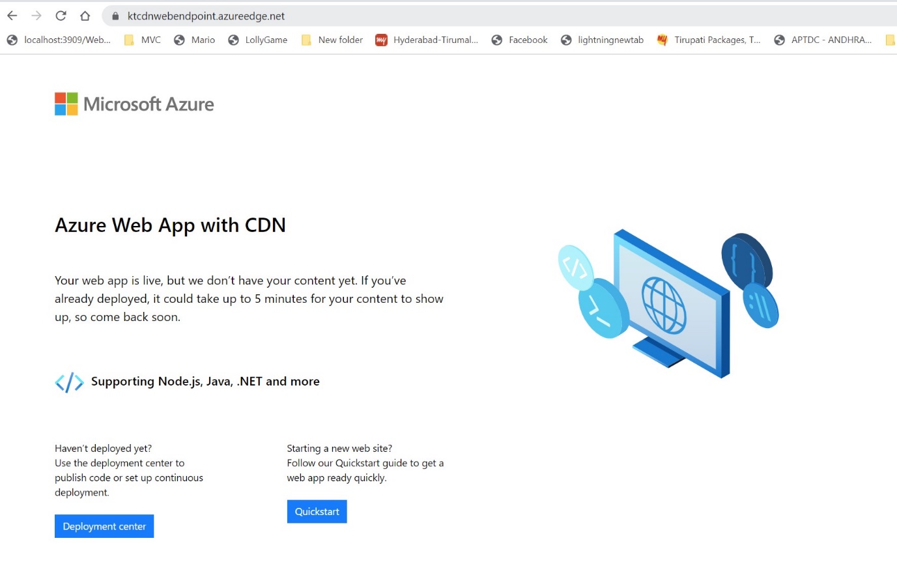The image size is (897, 588).
Task: Click the Quickstart button
Action: (317, 512)
